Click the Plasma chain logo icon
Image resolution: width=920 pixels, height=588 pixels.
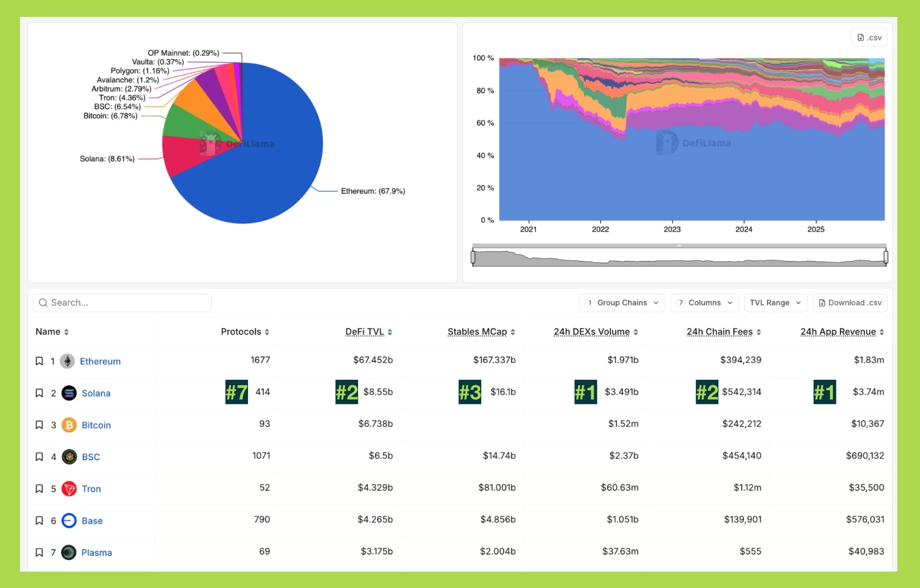[69, 553]
